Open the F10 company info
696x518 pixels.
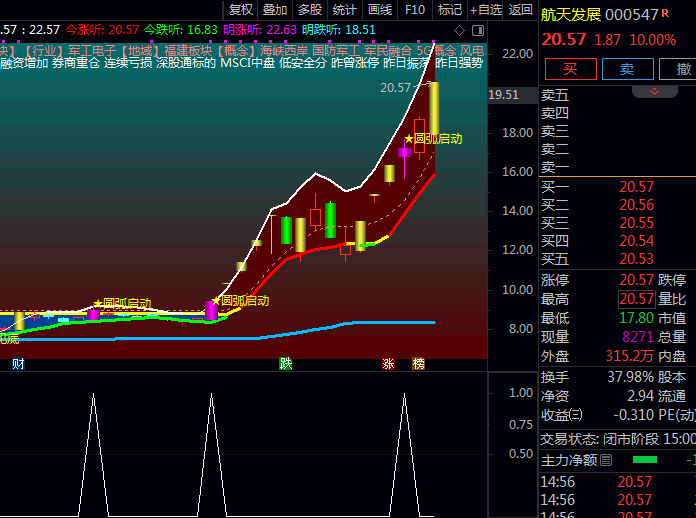(415, 10)
